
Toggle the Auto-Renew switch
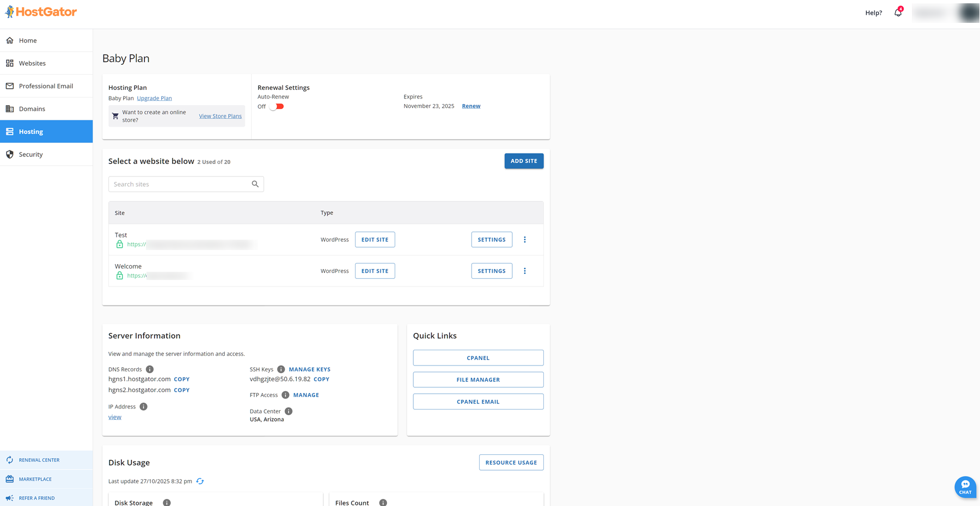click(x=277, y=106)
